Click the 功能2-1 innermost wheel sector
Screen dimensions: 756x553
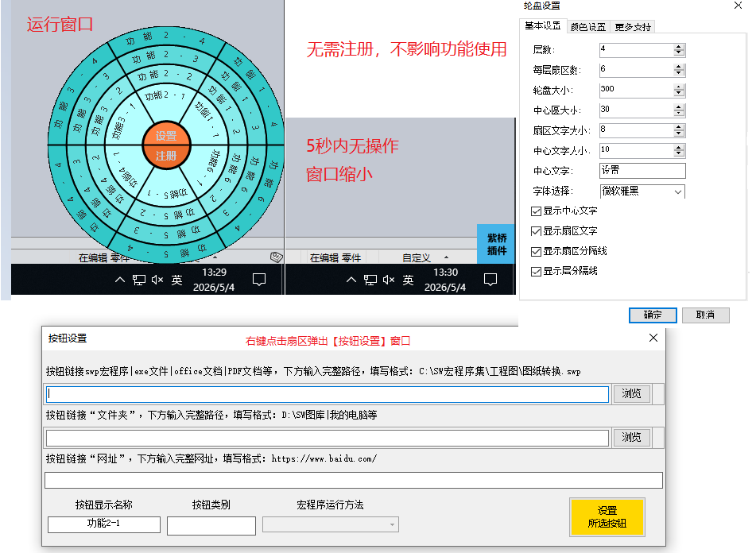(x=164, y=96)
